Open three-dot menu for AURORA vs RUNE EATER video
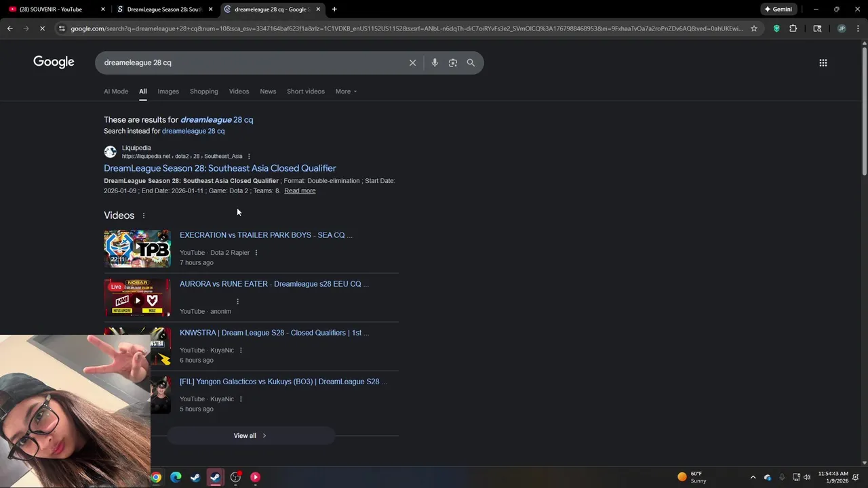 (237, 302)
